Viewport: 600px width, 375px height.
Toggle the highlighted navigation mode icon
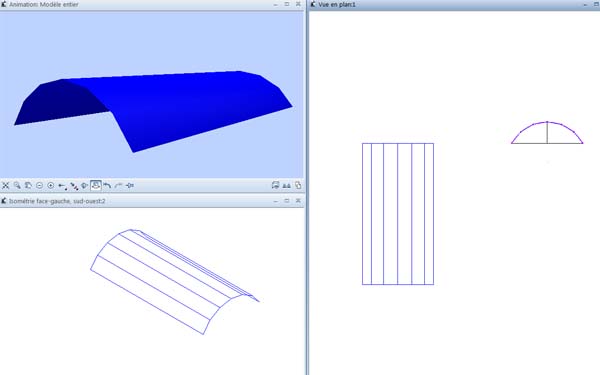pos(96,186)
